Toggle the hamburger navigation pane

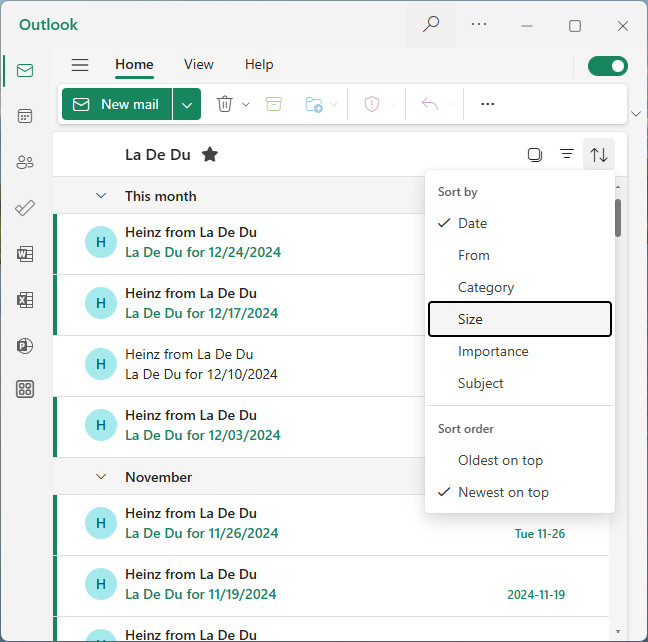[x=80, y=65]
